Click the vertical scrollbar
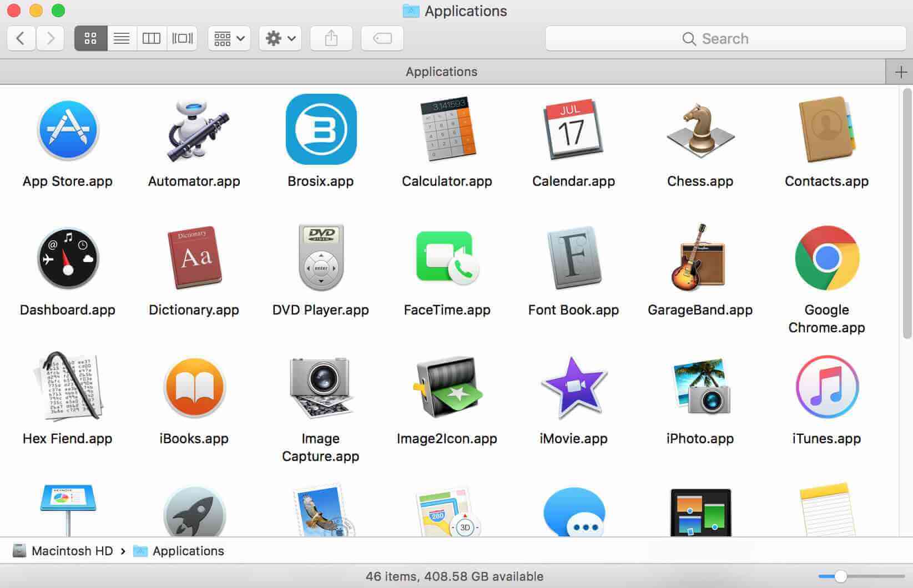The width and height of the screenshot is (913, 588). click(x=907, y=213)
